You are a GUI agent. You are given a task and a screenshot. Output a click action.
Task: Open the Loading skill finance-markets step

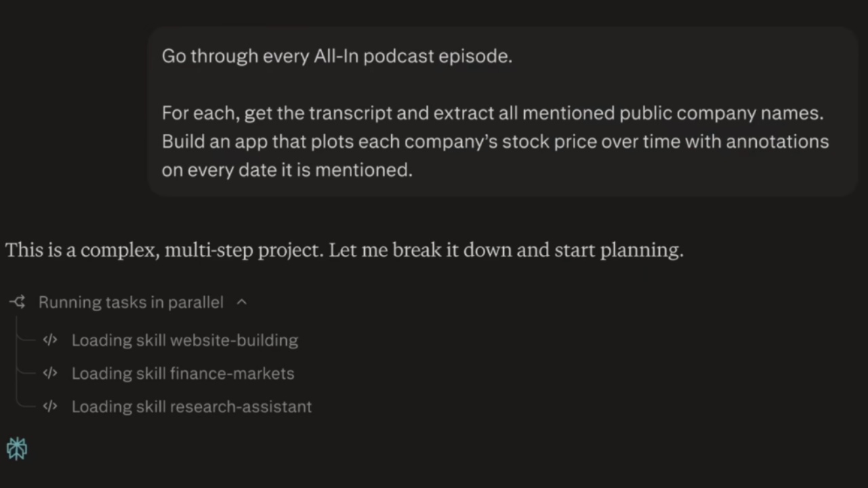pos(182,373)
